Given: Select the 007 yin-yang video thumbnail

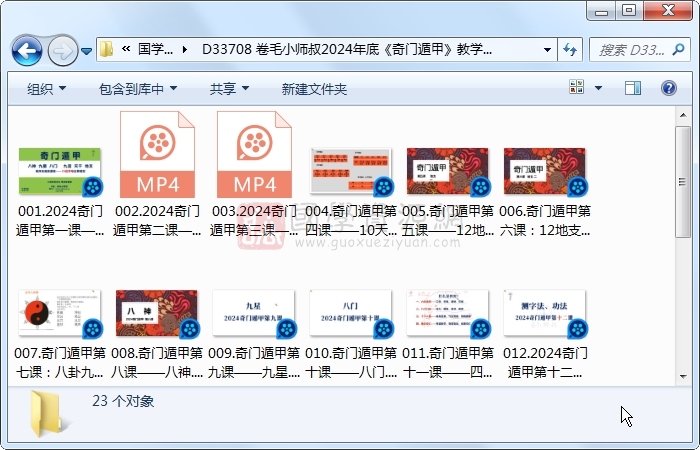Looking at the screenshot, I should click(x=60, y=313).
